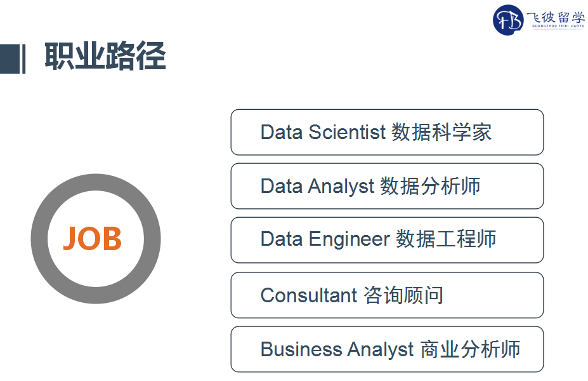Click the word Scientist in first box
The height and width of the screenshot is (381, 588).
pyautogui.click(x=347, y=132)
